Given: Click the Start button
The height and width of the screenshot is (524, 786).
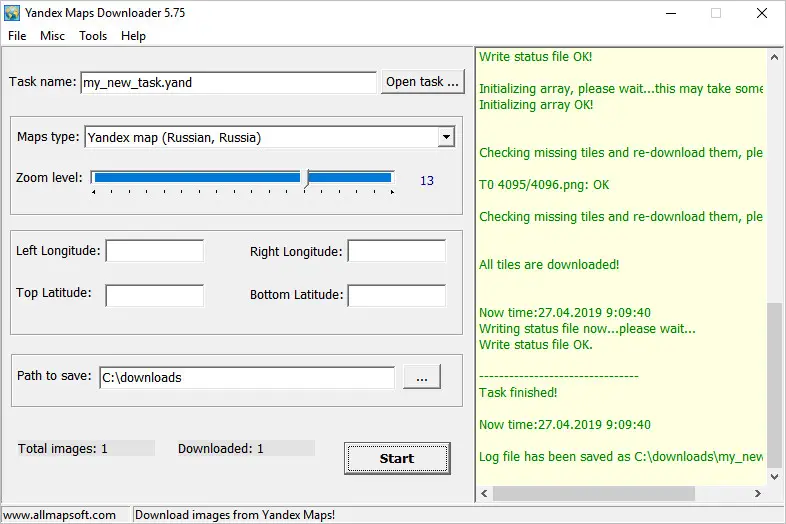Looking at the screenshot, I should [397, 458].
